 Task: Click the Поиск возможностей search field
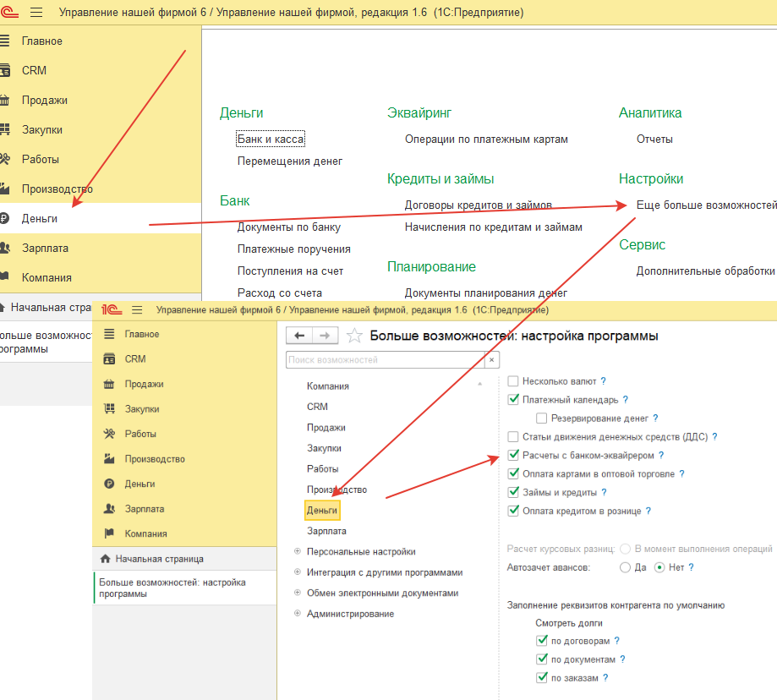[x=386, y=359]
